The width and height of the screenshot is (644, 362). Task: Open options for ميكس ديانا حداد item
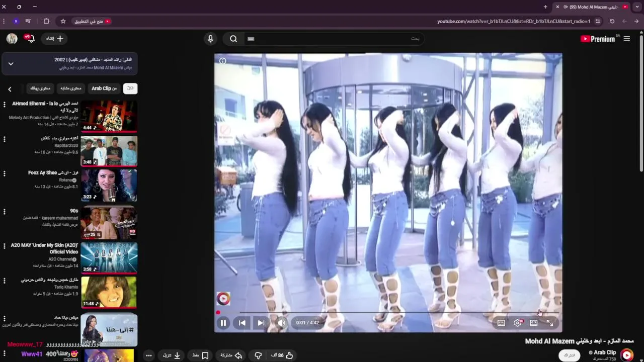[x=5, y=318]
